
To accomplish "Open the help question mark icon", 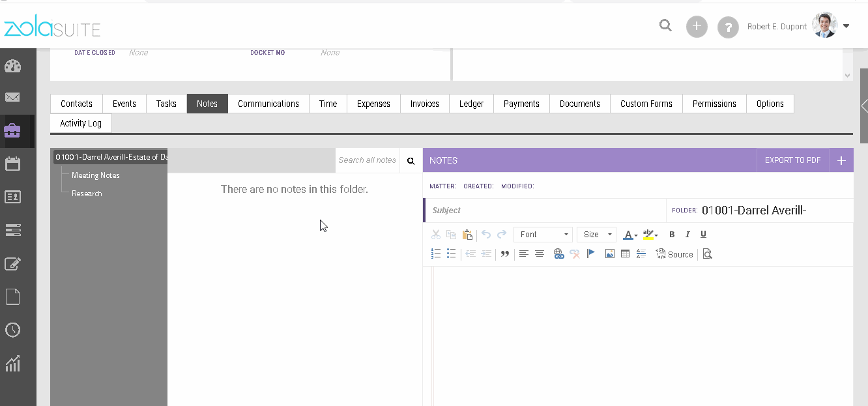I will pyautogui.click(x=728, y=27).
